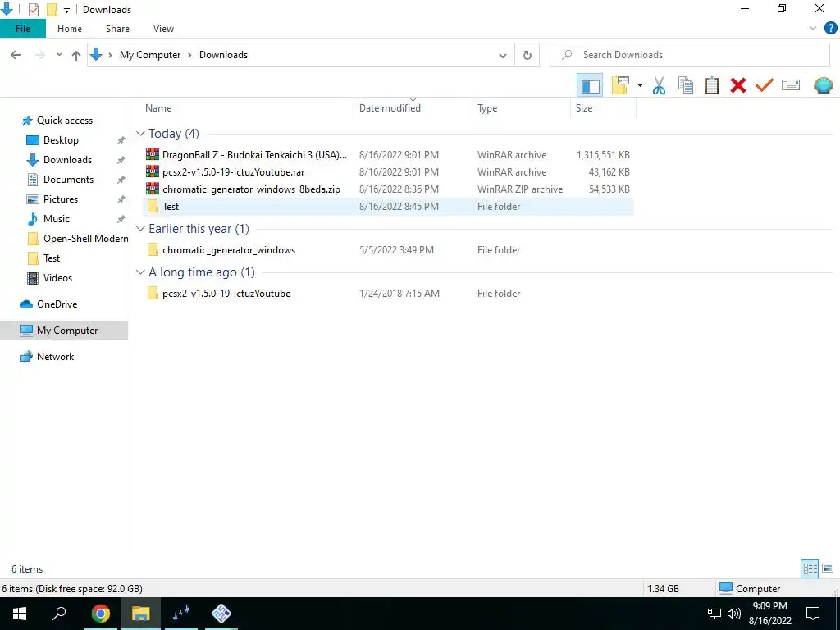The height and width of the screenshot is (630, 840).
Task: Open the quick access toolbar customize dropdown
Action: (x=67, y=10)
